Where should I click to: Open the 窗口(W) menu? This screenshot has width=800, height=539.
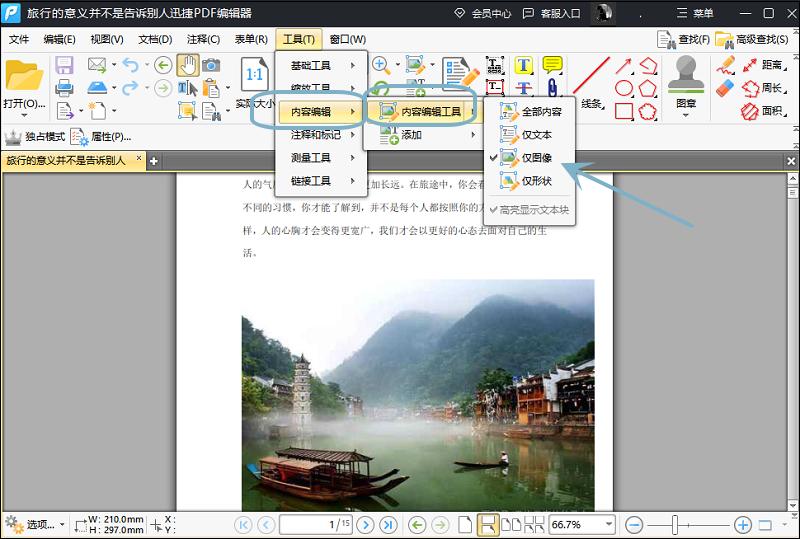347,39
